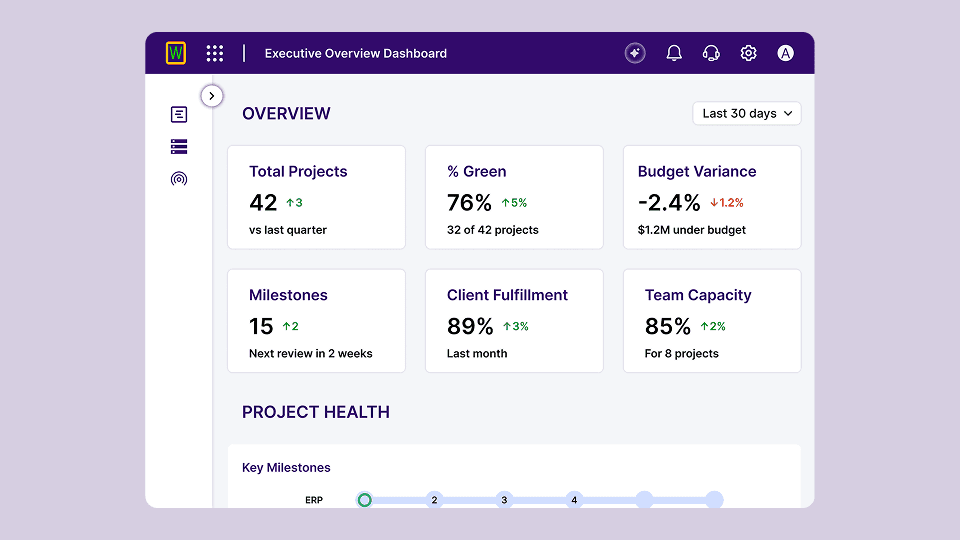Click the headset support icon
This screenshot has width=960, height=540.
point(711,53)
